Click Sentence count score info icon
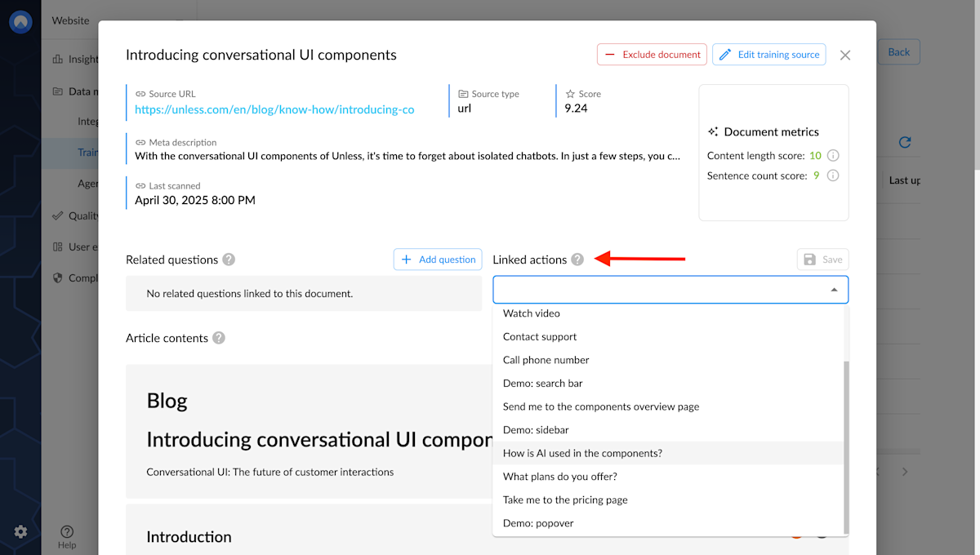 (833, 175)
